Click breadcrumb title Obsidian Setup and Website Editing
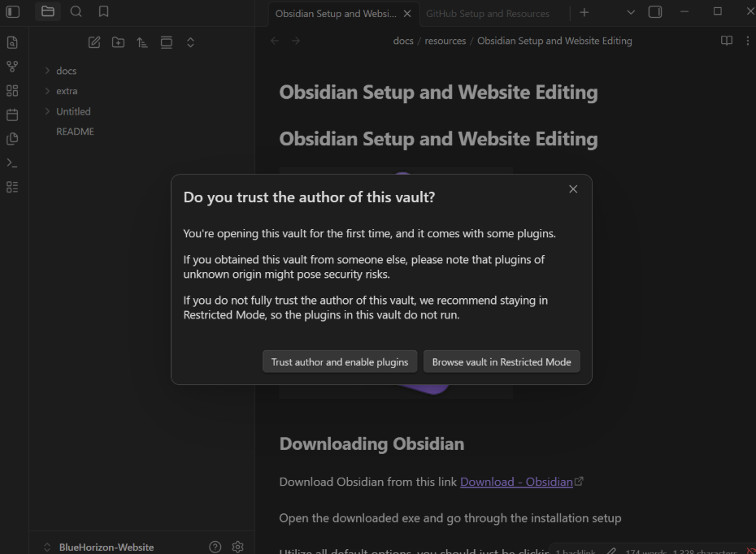 tap(554, 41)
